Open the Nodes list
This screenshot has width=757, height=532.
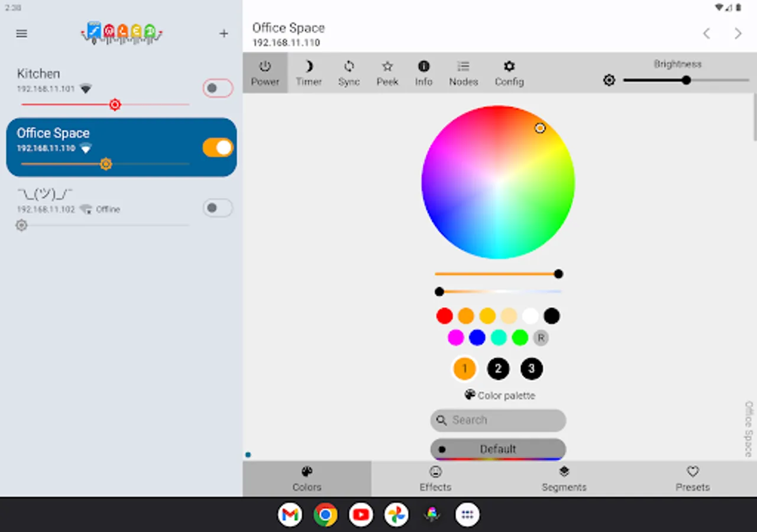463,73
